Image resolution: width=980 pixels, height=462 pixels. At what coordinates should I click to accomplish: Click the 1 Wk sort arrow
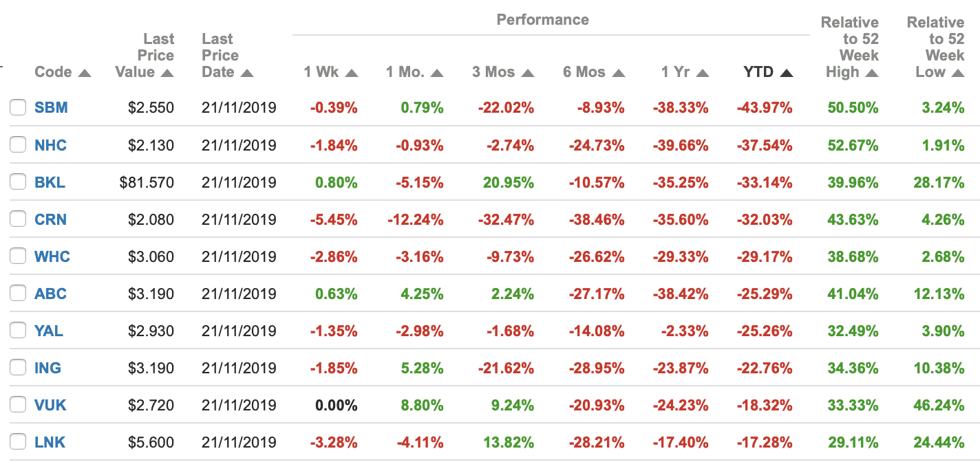click(x=352, y=73)
